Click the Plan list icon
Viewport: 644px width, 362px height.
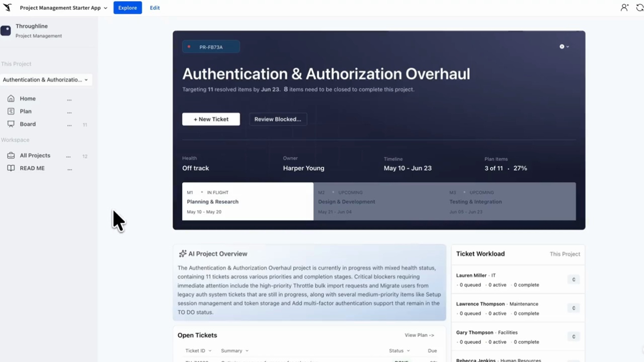pos(11,111)
